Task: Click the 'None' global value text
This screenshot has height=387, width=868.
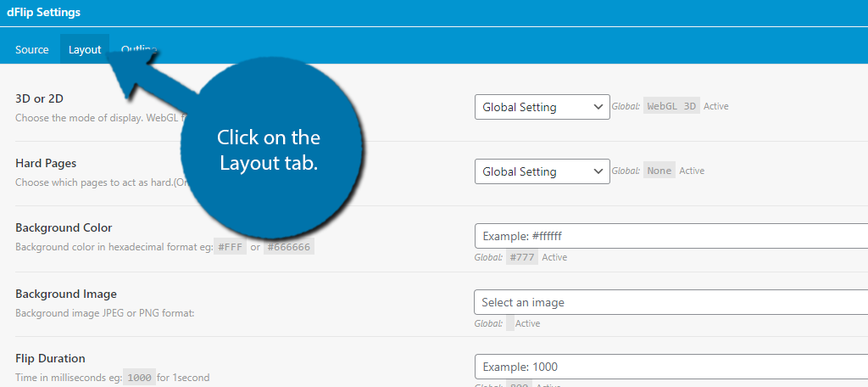Action: [659, 171]
